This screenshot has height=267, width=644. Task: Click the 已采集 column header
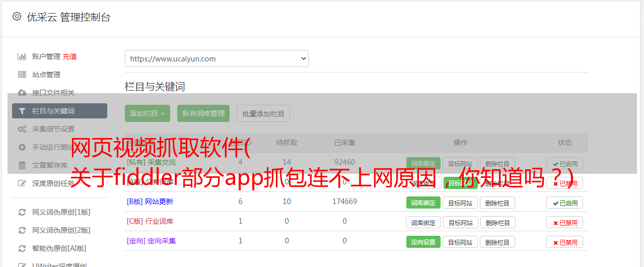pyautogui.click(x=344, y=143)
